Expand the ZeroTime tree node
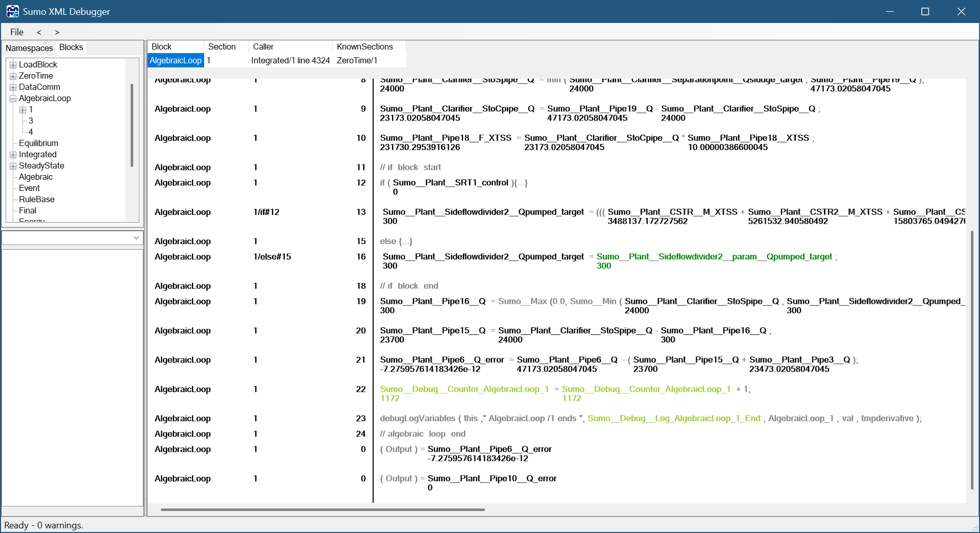Image resolution: width=980 pixels, height=533 pixels. [x=13, y=76]
